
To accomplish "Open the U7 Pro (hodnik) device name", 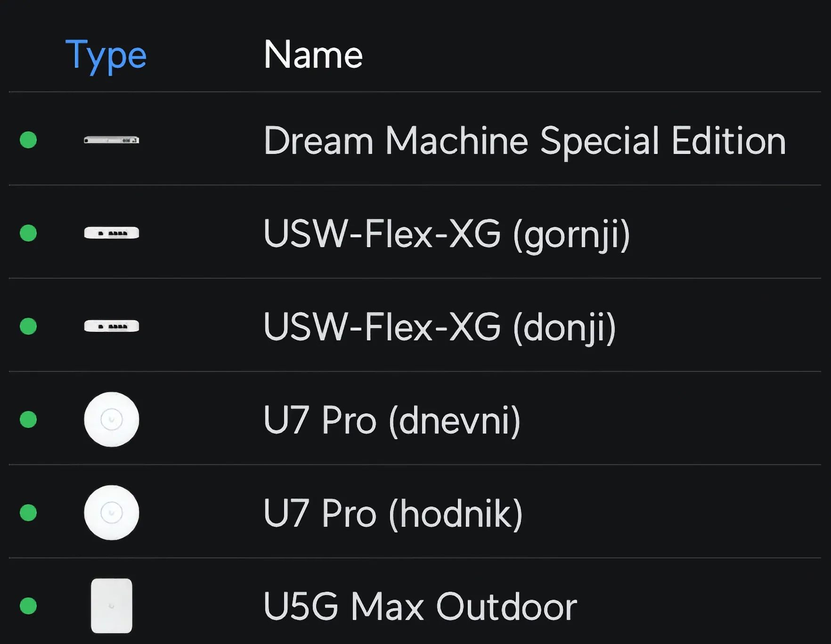I will (x=392, y=513).
